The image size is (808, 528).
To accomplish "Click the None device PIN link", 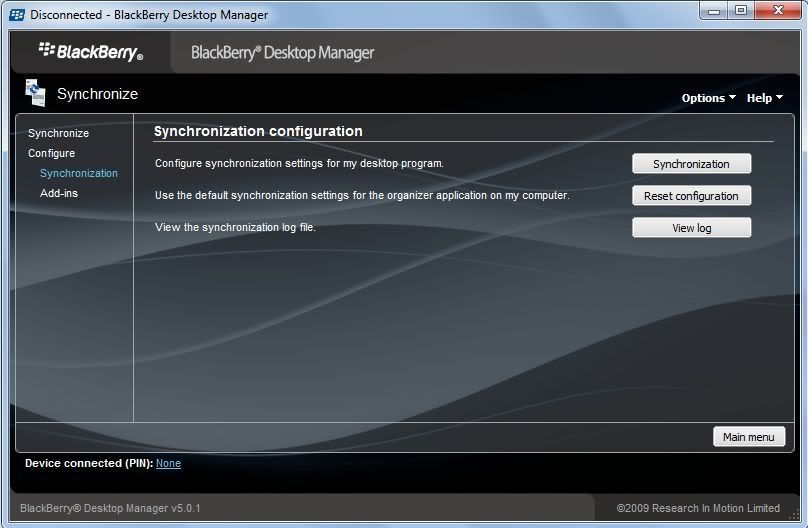I will pos(169,463).
